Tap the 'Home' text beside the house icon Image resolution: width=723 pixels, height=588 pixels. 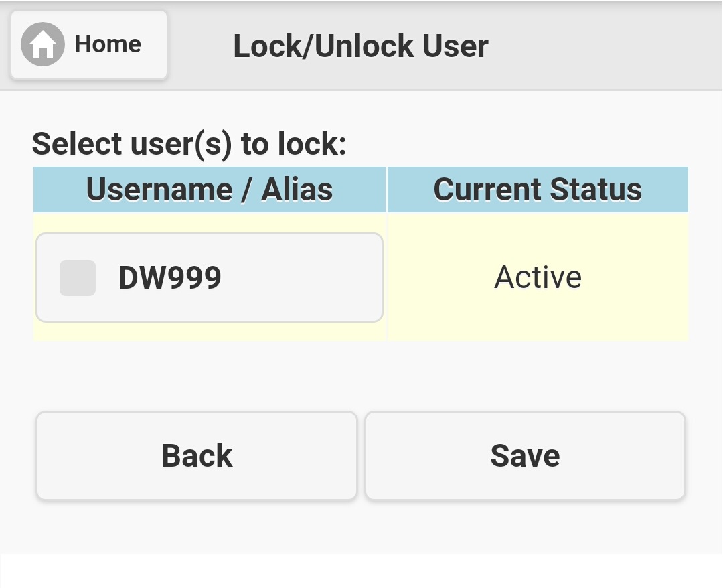click(x=108, y=44)
